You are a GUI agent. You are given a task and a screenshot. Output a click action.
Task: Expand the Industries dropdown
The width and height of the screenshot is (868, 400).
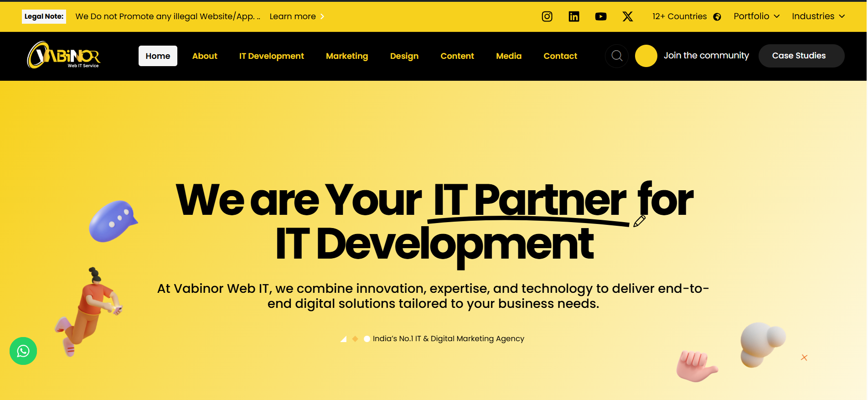pyautogui.click(x=818, y=16)
